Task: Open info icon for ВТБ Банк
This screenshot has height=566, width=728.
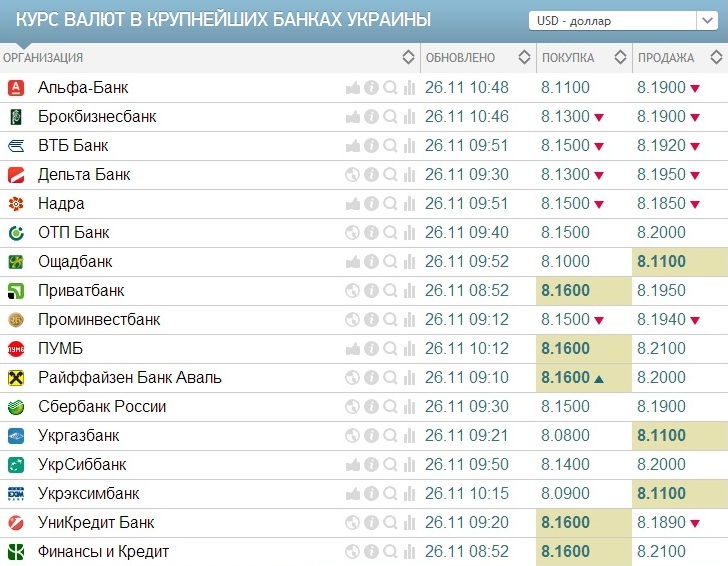Action: [x=371, y=145]
